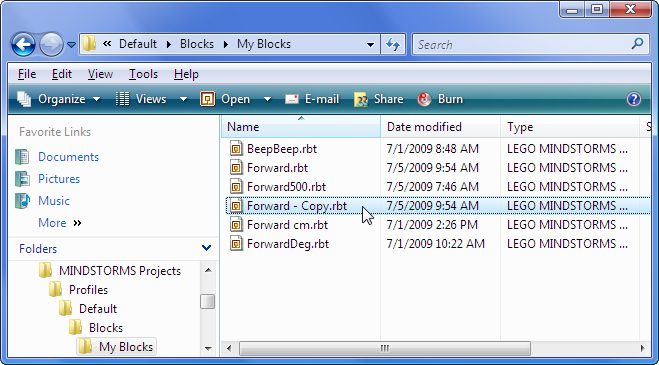659x365 pixels.
Task: Click the folder tree vertical scrollbar thumb
Action: (208, 302)
